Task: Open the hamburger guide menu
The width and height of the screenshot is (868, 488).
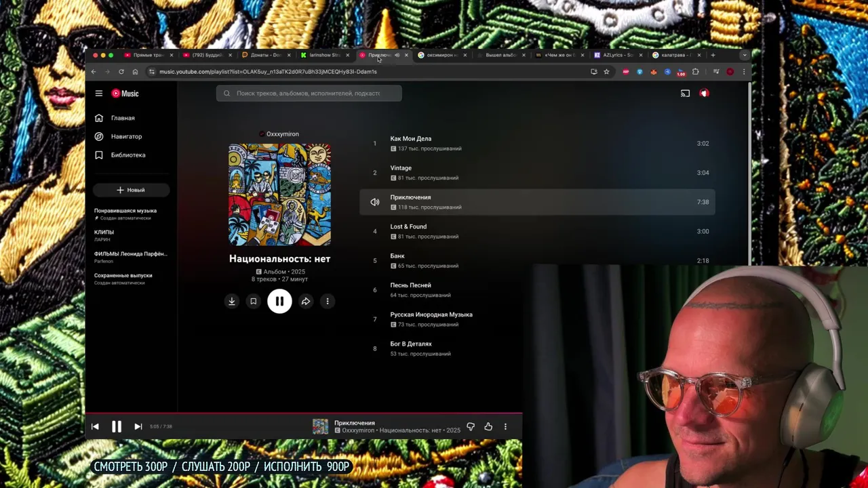Action: [99, 94]
